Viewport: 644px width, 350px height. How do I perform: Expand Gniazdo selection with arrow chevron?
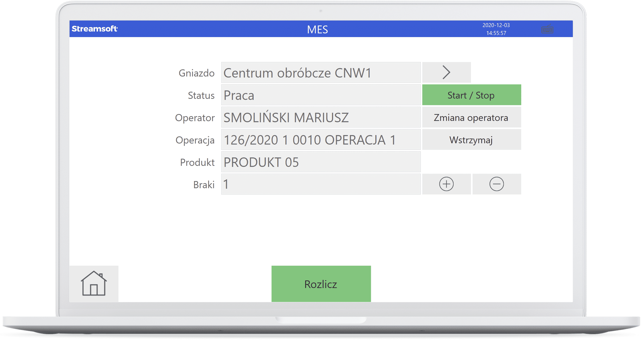point(446,72)
